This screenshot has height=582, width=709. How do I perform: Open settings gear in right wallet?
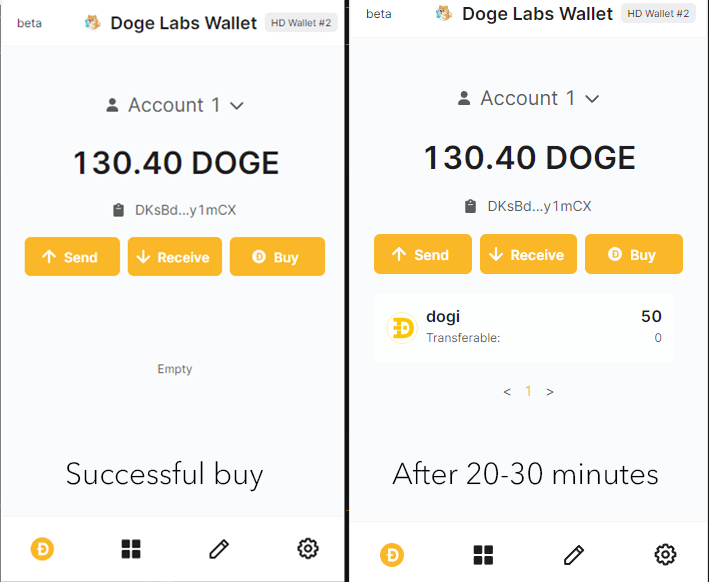665,555
